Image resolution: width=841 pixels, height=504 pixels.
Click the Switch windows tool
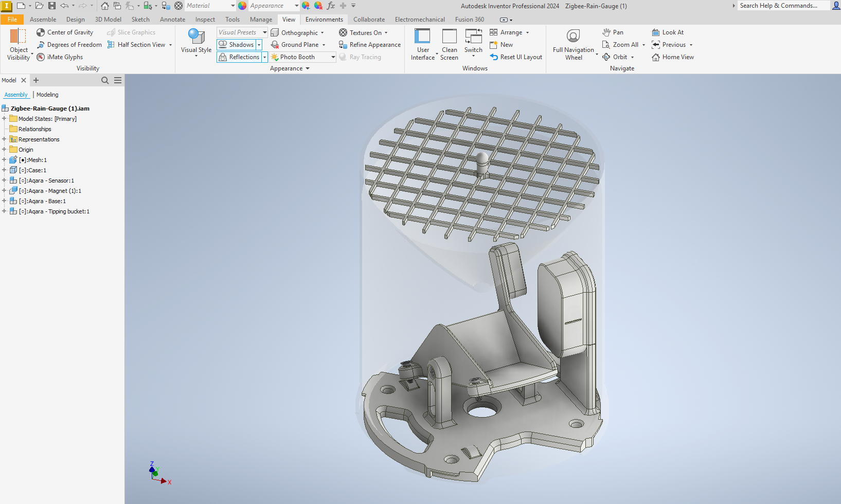(x=473, y=43)
